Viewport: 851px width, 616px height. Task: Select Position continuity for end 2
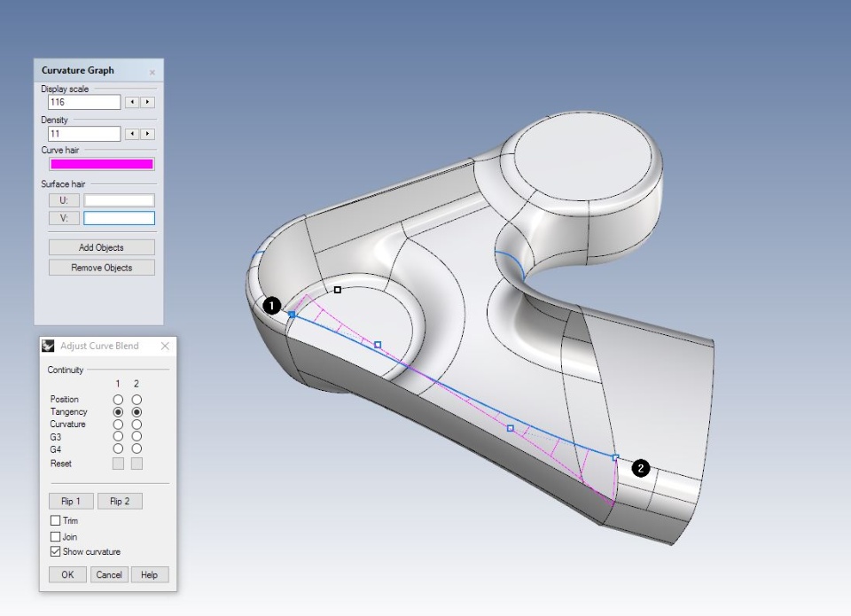point(137,400)
